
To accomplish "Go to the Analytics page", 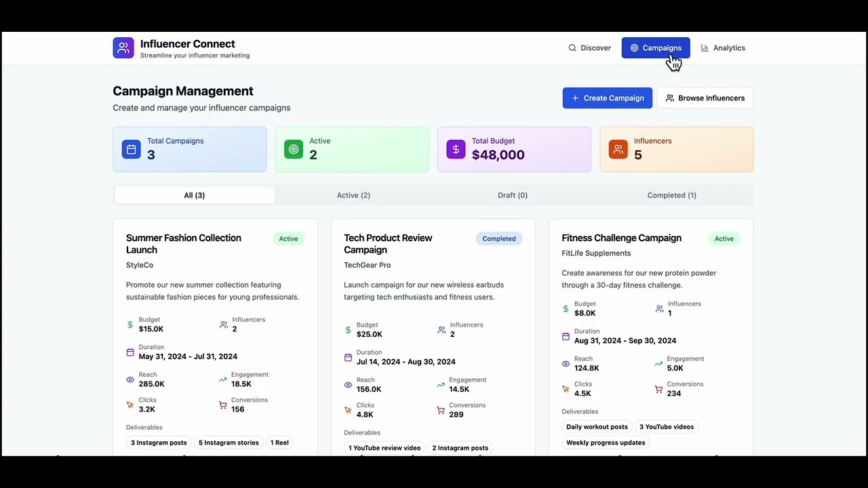I will (x=723, y=48).
